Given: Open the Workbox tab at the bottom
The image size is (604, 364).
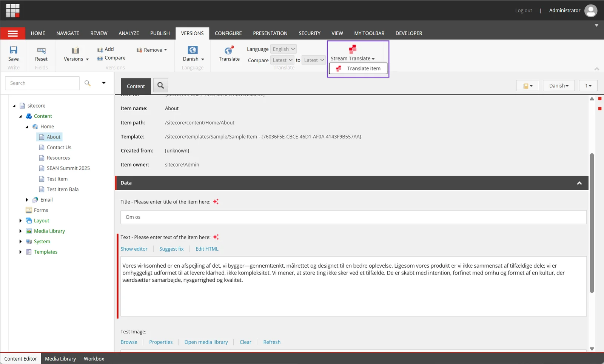Looking at the screenshot, I should [x=94, y=359].
